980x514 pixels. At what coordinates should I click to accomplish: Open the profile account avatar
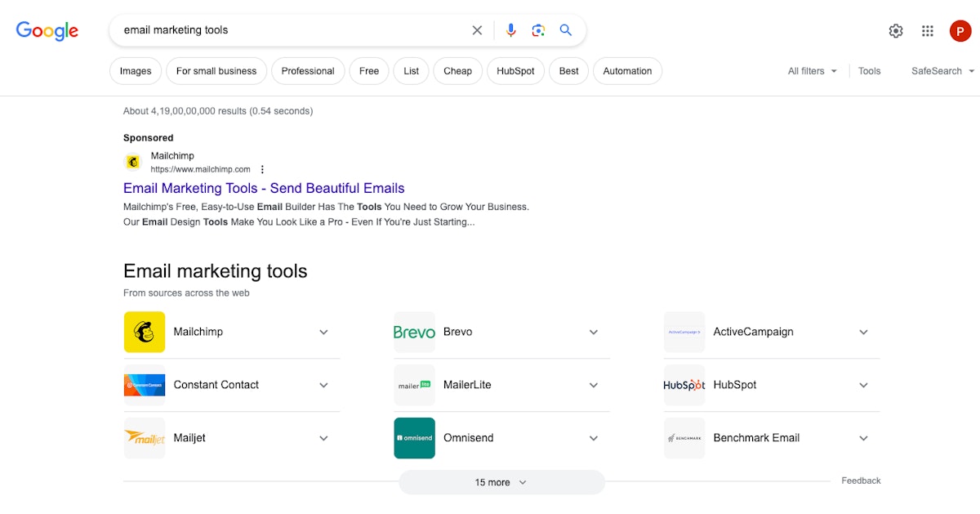[x=960, y=31]
